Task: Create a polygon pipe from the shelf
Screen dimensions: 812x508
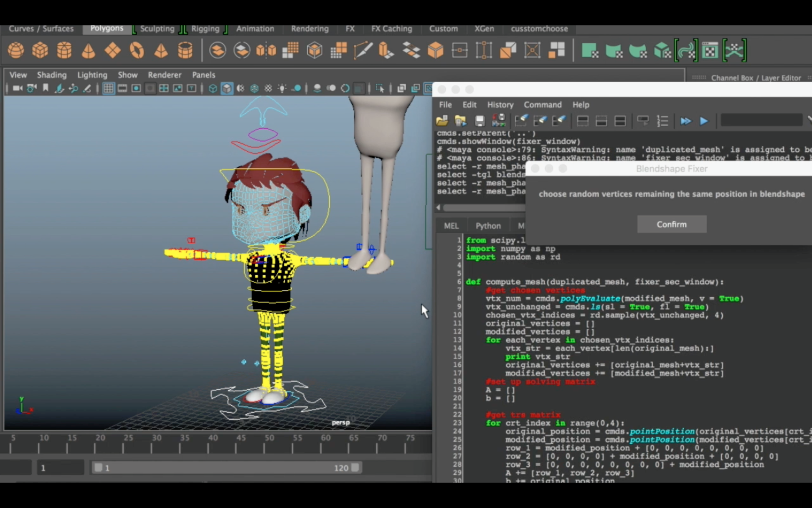Action: click(x=185, y=51)
